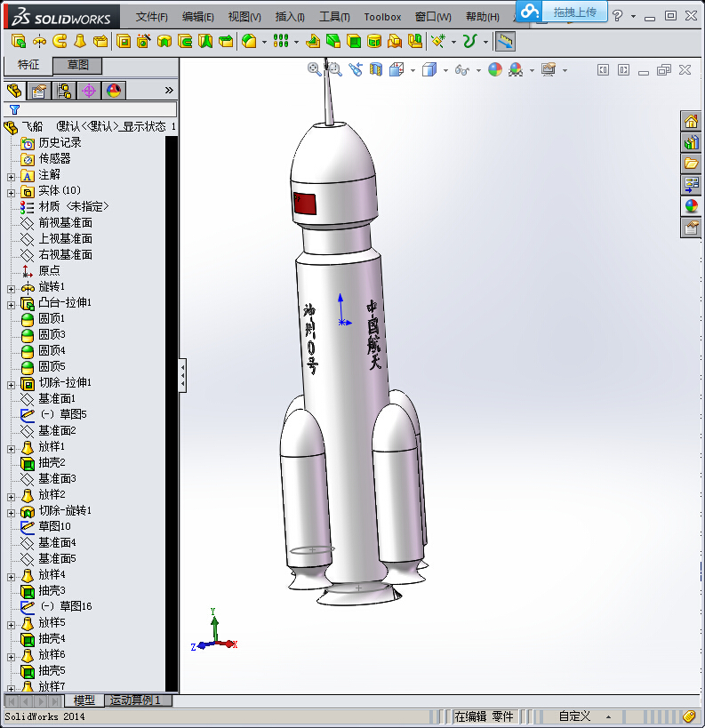The width and height of the screenshot is (705, 728).
Task: Click the help question mark button
Action: point(617,16)
